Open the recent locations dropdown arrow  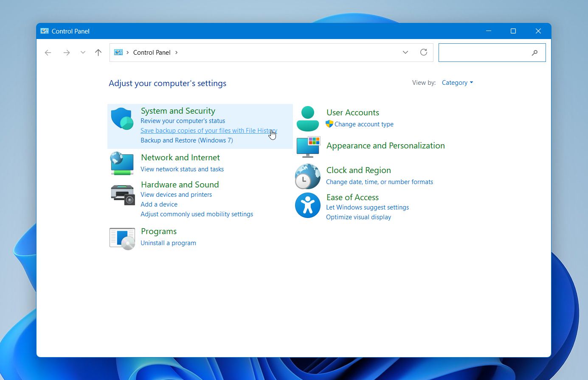tap(83, 53)
